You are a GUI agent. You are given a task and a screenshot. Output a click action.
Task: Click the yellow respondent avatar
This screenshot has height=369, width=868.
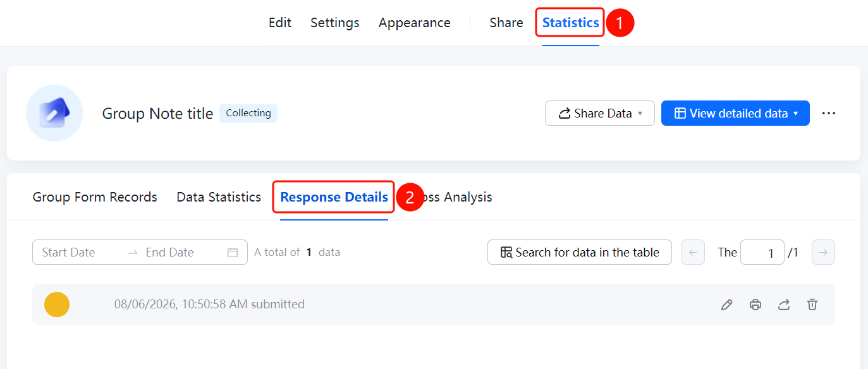pos(57,305)
